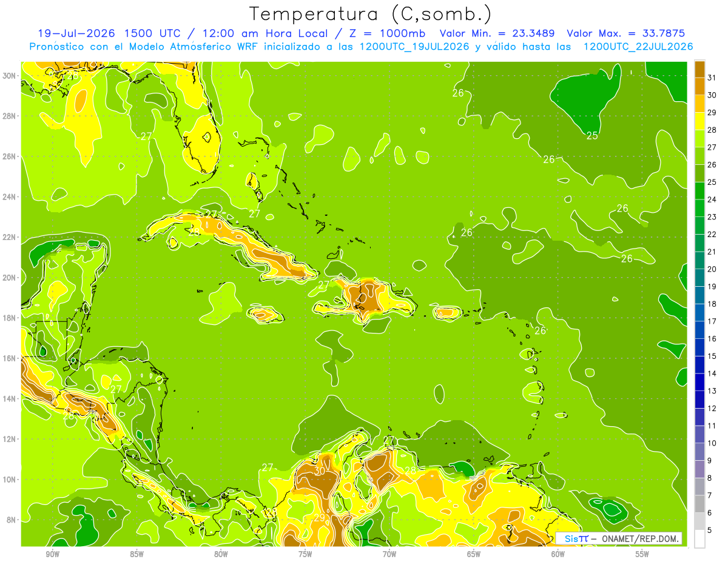Click the 28N latitude axis label
This screenshot has width=728, height=562.
(9, 116)
